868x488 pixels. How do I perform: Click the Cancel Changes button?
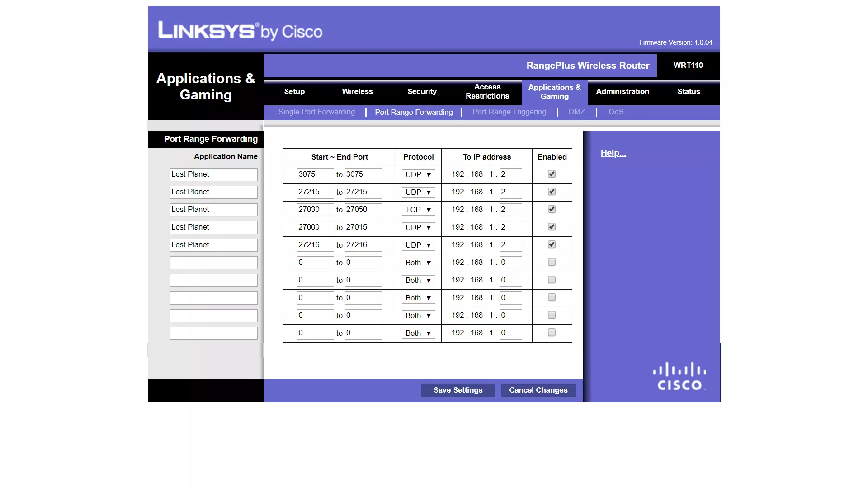click(x=538, y=390)
